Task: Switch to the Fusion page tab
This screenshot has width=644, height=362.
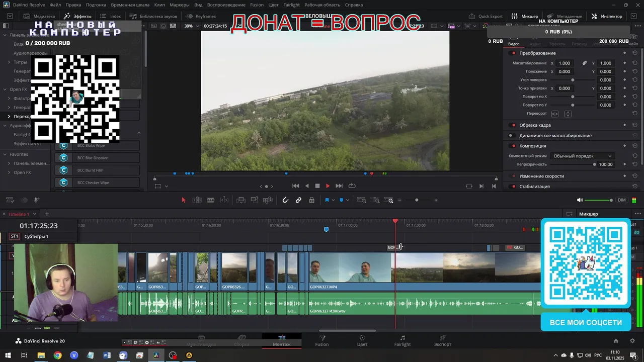Action: pos(322,341)
